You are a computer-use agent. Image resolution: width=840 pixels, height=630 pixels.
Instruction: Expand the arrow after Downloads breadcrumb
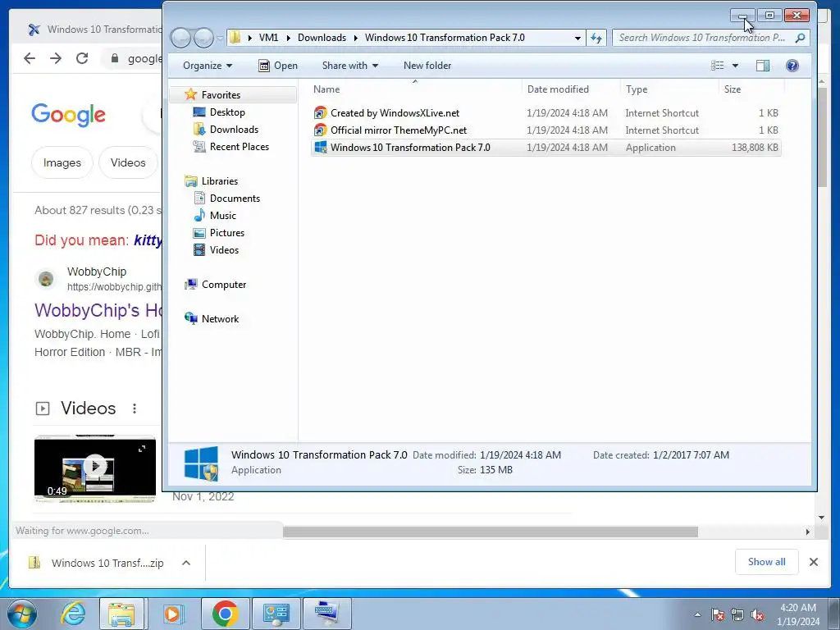355,38
